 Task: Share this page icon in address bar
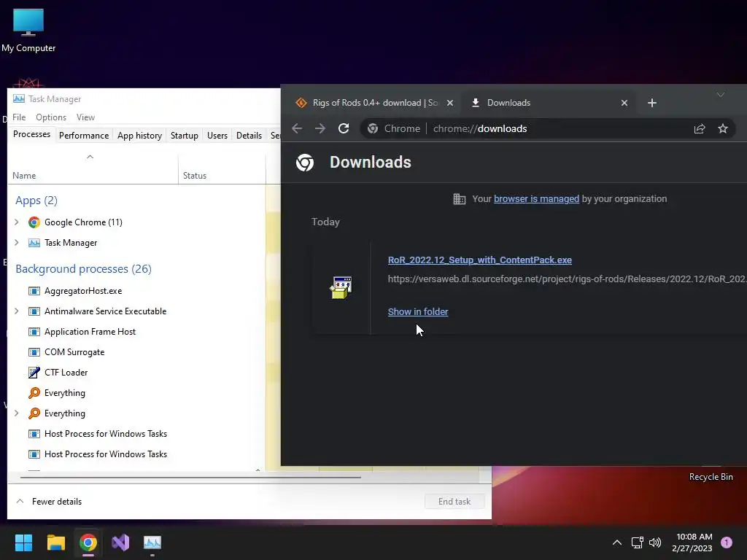click(700, 128)
